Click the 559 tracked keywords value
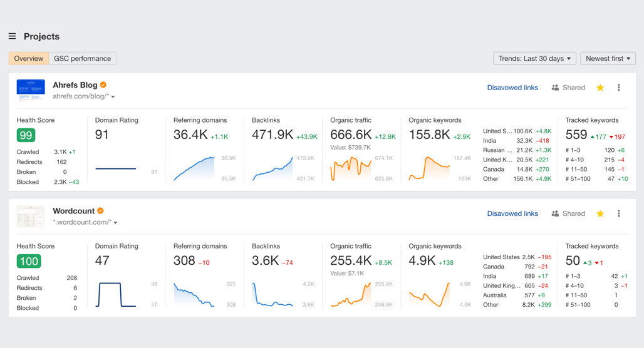Viewport: 644px width, 348px height. (x=576, y=135)
